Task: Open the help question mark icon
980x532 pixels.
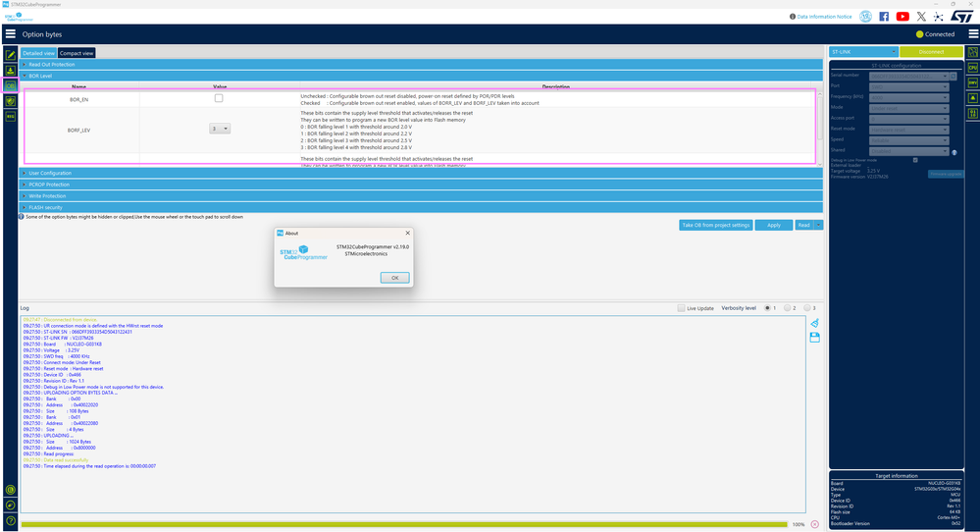Action: tap(10, 521)
